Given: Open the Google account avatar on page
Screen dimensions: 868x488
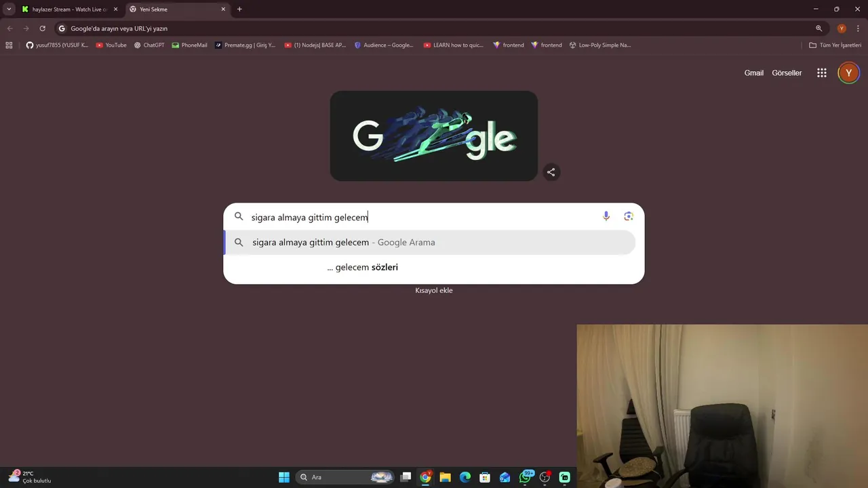Looking at the screenshot, I should point(848,73).
